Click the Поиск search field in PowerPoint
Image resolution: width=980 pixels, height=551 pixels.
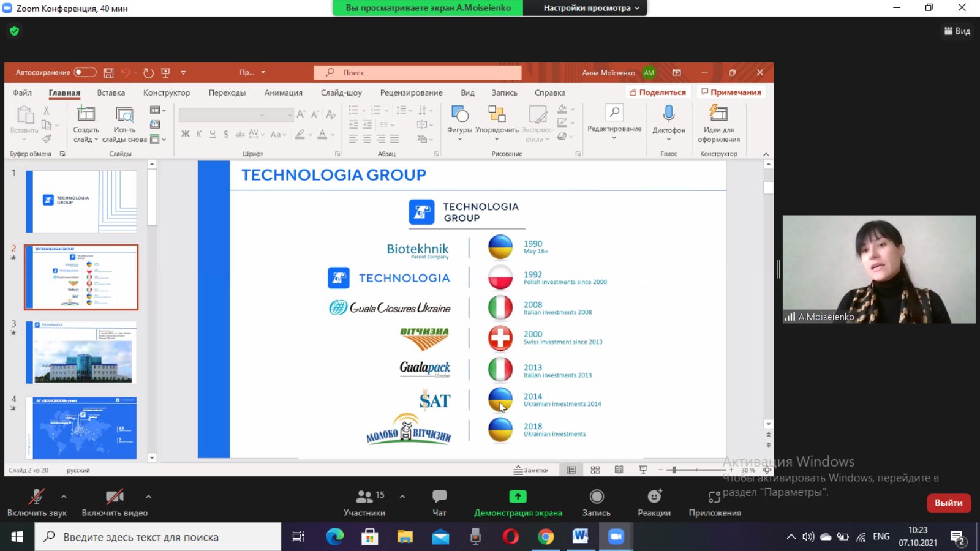tap(418, 72)
